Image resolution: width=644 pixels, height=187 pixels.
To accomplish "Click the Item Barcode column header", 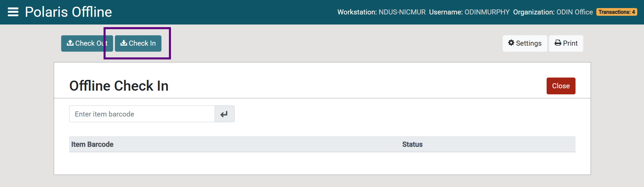I will click(x=92, y=144).
